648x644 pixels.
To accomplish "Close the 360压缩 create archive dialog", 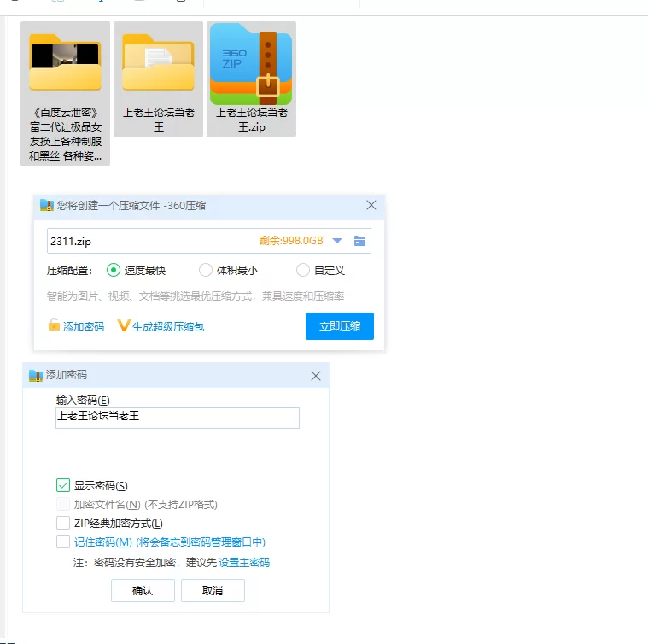I will (x=371, y=205).
